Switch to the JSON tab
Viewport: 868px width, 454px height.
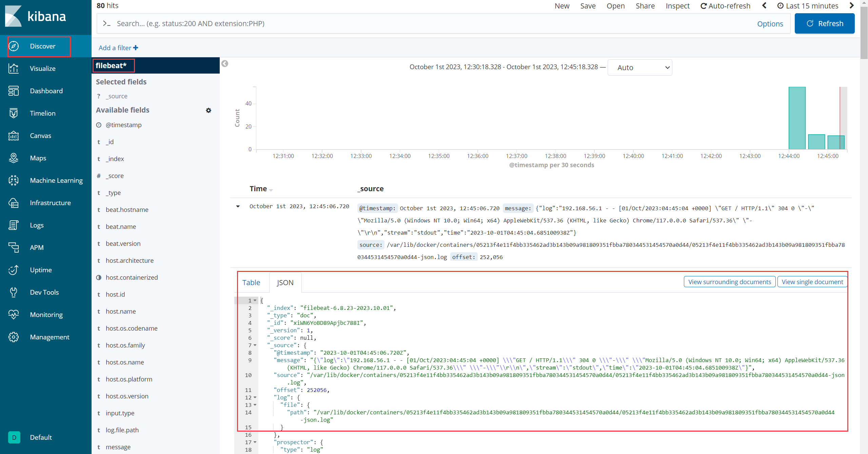tap(285, 282)
